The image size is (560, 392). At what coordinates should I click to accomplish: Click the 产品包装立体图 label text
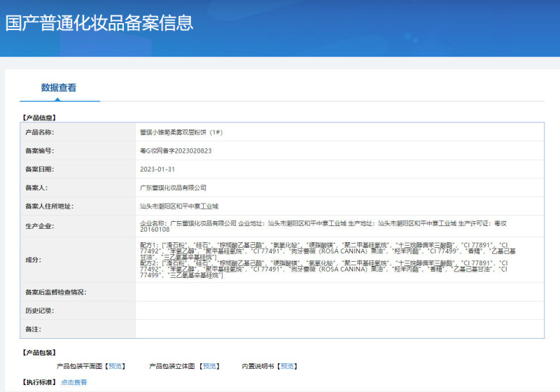coord(171,366)
